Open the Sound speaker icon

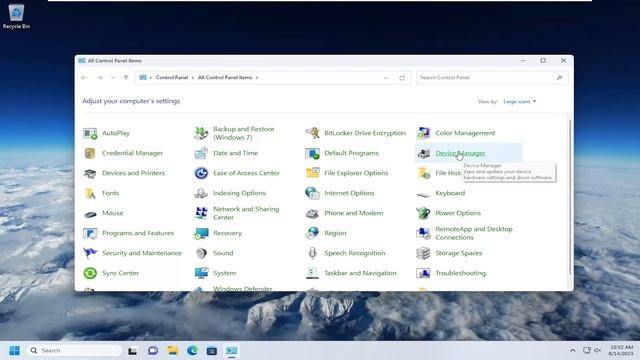point(201,253)
